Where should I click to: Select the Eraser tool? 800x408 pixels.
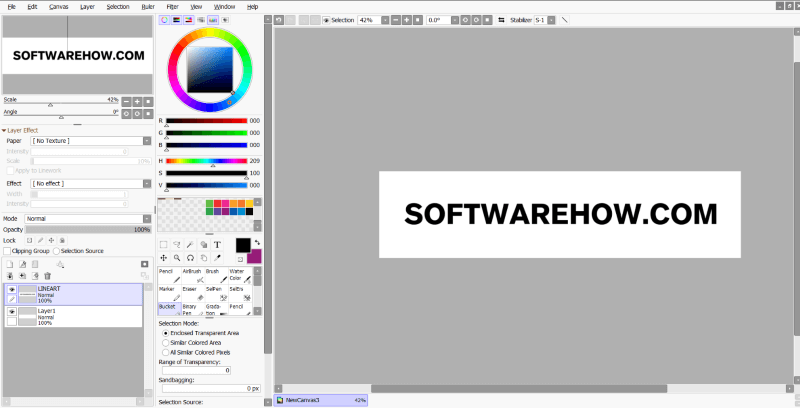(192, 293)
